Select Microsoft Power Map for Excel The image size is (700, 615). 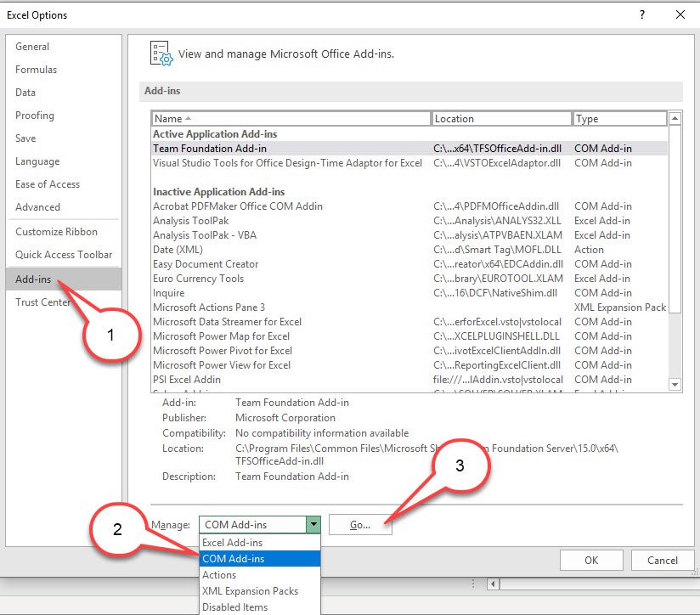click(409, 336)
